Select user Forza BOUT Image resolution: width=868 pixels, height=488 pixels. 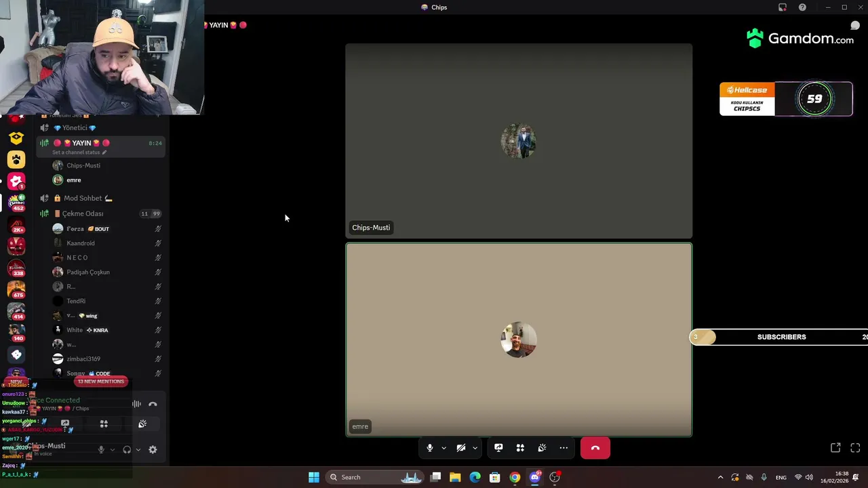108,228
